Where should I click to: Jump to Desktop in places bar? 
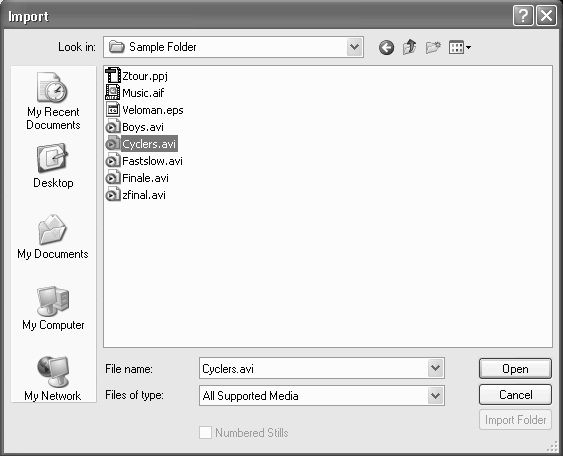click(53, 166)
